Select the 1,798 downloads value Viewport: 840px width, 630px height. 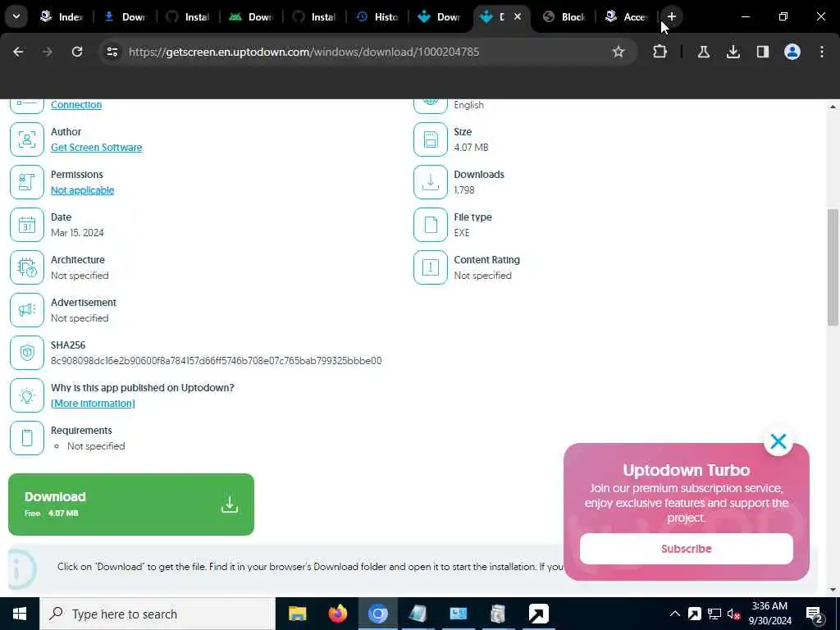464,189
